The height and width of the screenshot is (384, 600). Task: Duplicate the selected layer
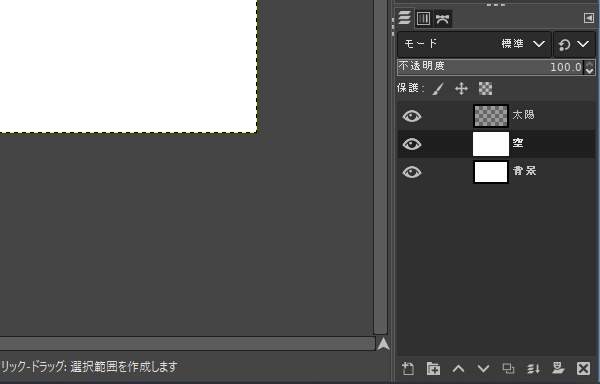[508, 369]
